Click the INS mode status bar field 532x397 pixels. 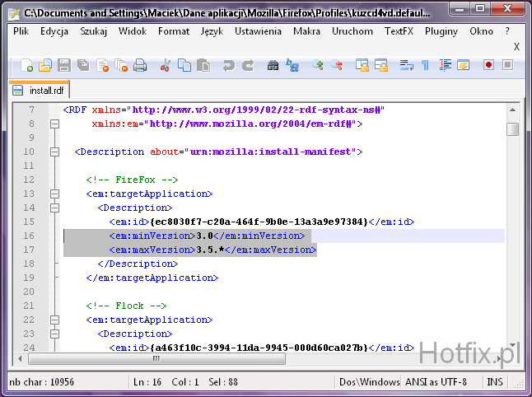click(495, 381)
